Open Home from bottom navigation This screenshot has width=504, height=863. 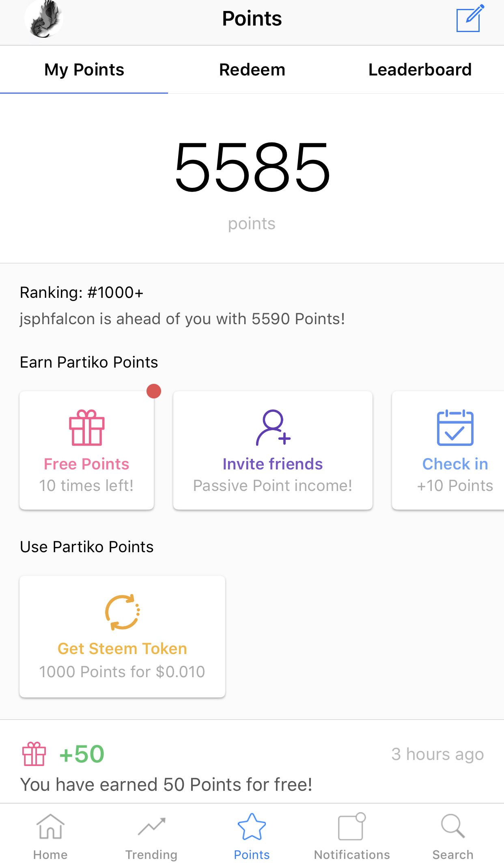[x=50, y=837]
